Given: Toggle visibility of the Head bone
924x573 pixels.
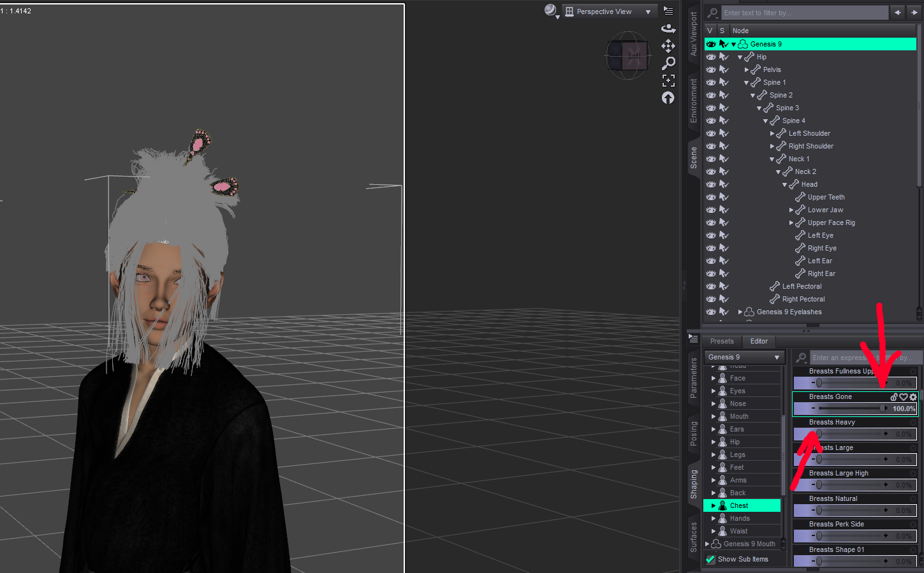Looking at the screenshot, I should coord(711,184).
